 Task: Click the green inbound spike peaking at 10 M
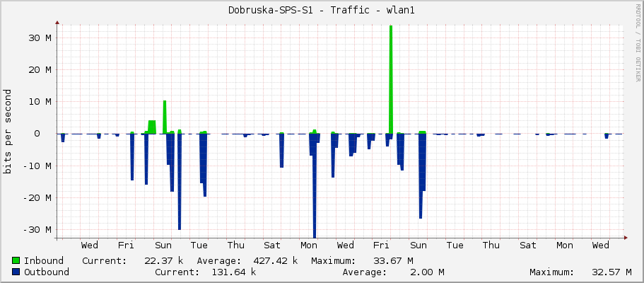click(x=165, y=117)
